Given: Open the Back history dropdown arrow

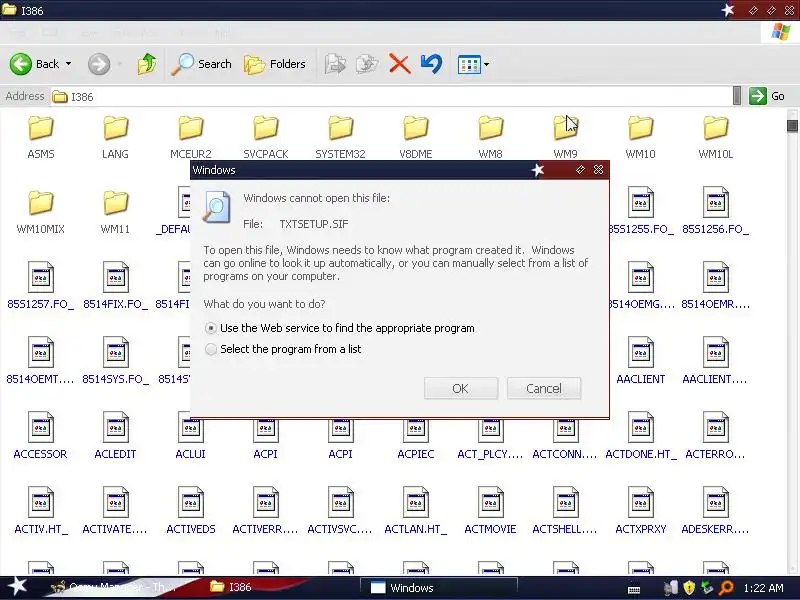Looking at the screenshot, I should coord(68,64).
